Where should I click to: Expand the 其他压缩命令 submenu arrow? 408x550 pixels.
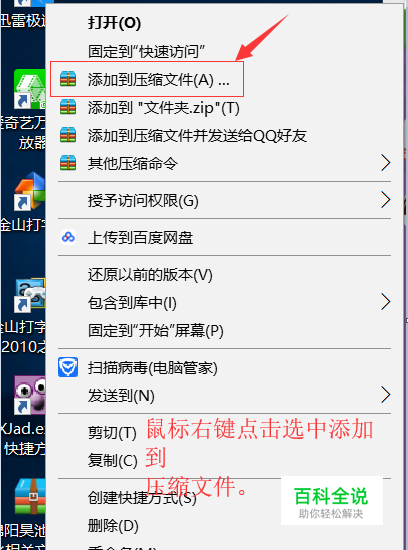(x=386, y=163)
